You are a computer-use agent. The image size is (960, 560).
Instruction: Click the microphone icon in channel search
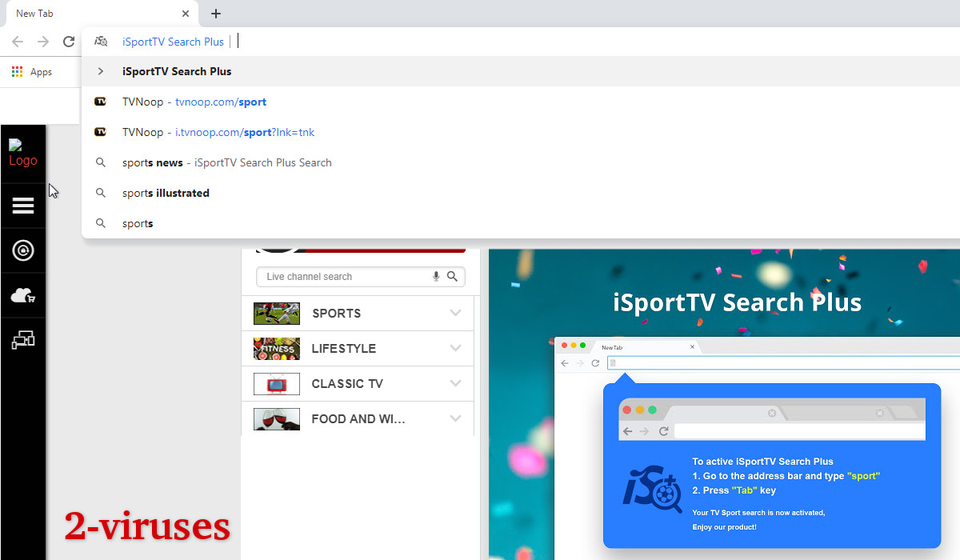(x=436, y=277)
